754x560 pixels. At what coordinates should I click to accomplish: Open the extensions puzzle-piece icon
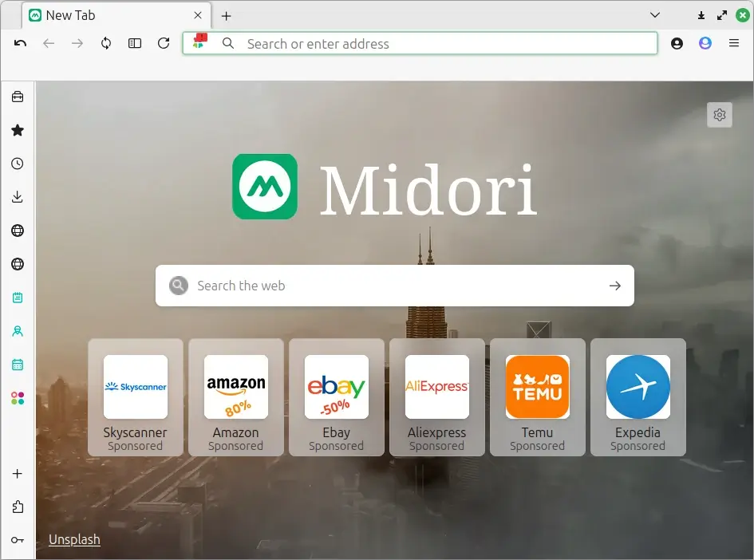18,507
